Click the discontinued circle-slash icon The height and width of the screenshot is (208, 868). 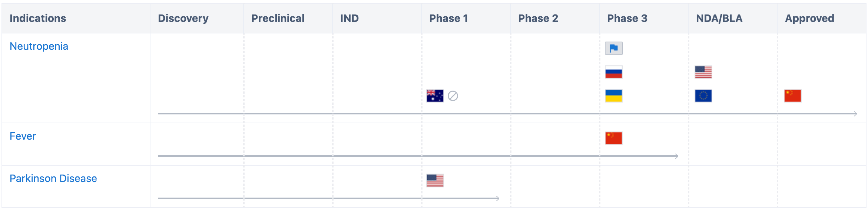(x=453, y=96)
